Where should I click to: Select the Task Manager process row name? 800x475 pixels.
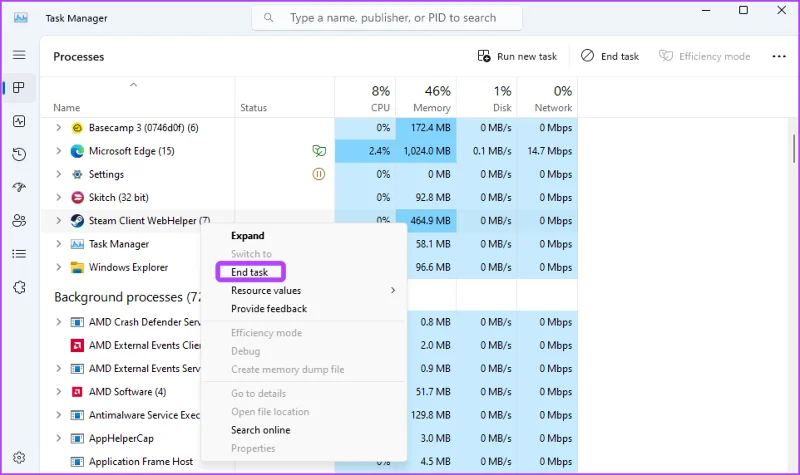pyautogui.click(x=119, y=244)
